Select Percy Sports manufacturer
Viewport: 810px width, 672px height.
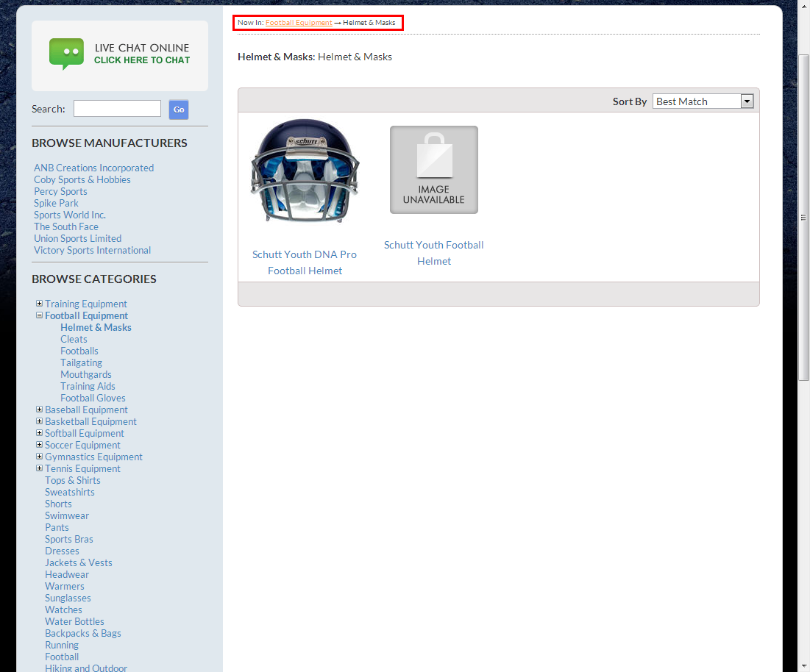click(x=60, y=191)
